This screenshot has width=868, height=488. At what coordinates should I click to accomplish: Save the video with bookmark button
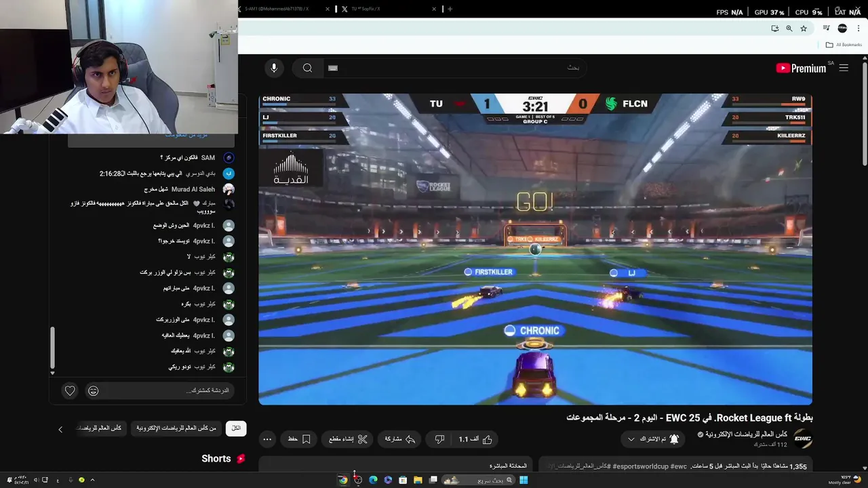pos(299,439)
